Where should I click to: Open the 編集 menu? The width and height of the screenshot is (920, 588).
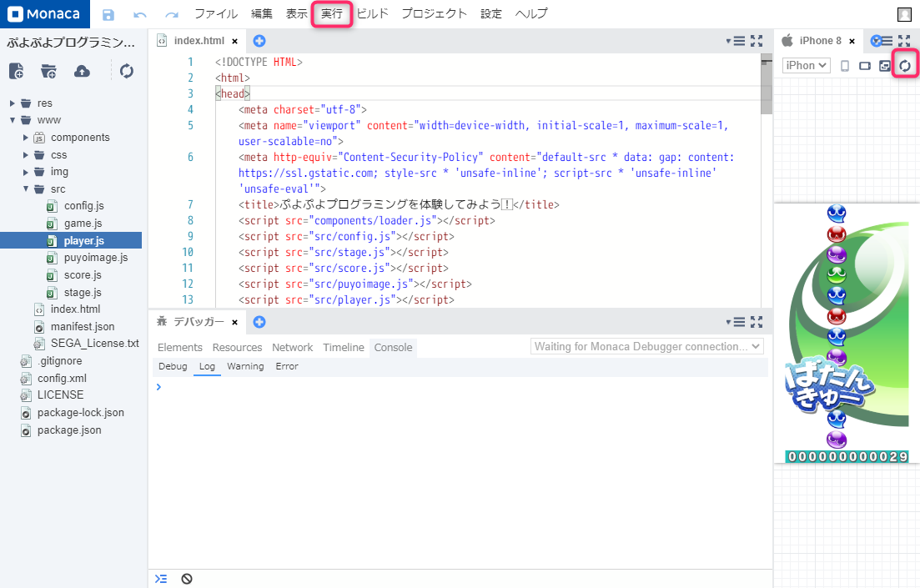point(262,13)
